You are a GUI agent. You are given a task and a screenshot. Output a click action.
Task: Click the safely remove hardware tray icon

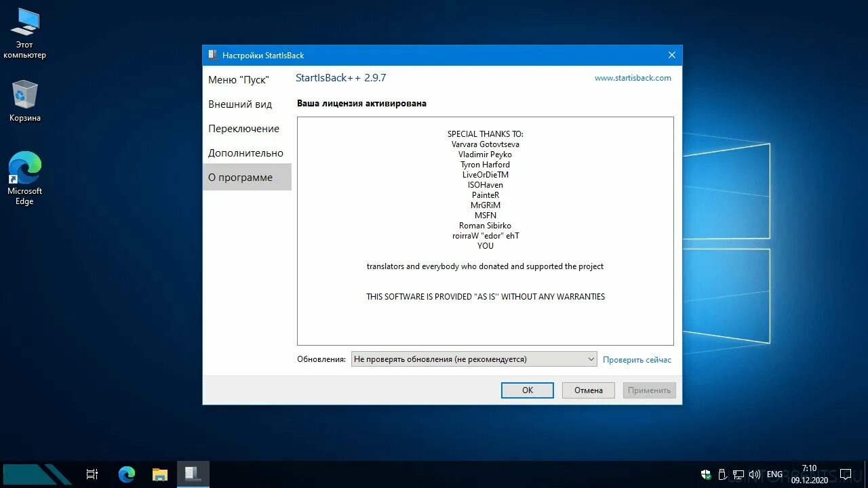click(723, 474)
